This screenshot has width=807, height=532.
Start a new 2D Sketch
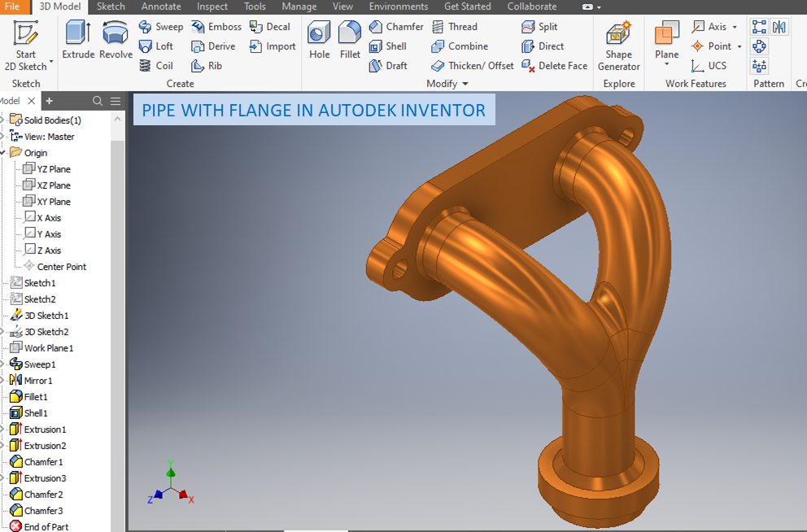[x=25, y=46]
